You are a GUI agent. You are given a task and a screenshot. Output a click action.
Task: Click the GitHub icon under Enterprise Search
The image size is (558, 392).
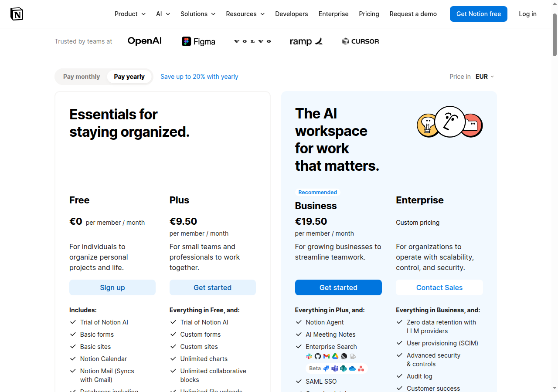(318, 356)
